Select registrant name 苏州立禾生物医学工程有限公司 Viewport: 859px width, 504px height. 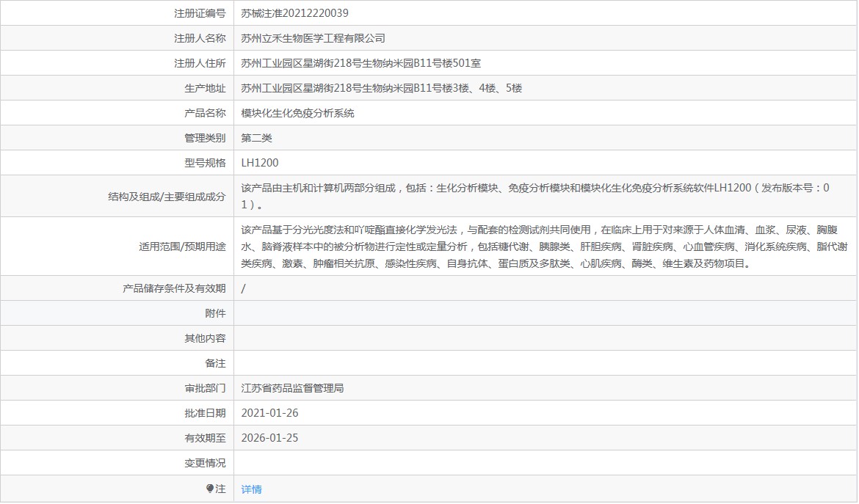coord(313,38)
